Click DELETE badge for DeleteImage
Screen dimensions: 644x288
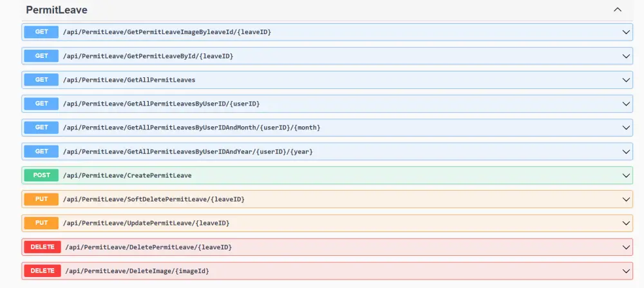point(43,271)
